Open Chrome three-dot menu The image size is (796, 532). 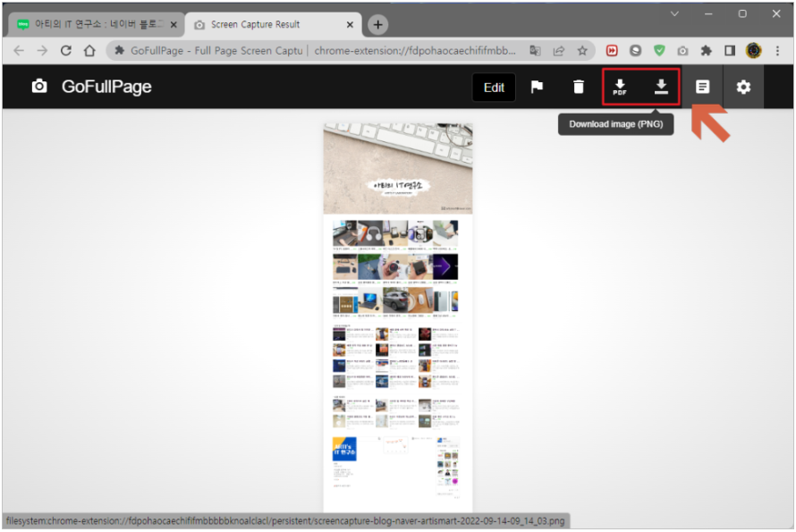[x=777, y=51]
